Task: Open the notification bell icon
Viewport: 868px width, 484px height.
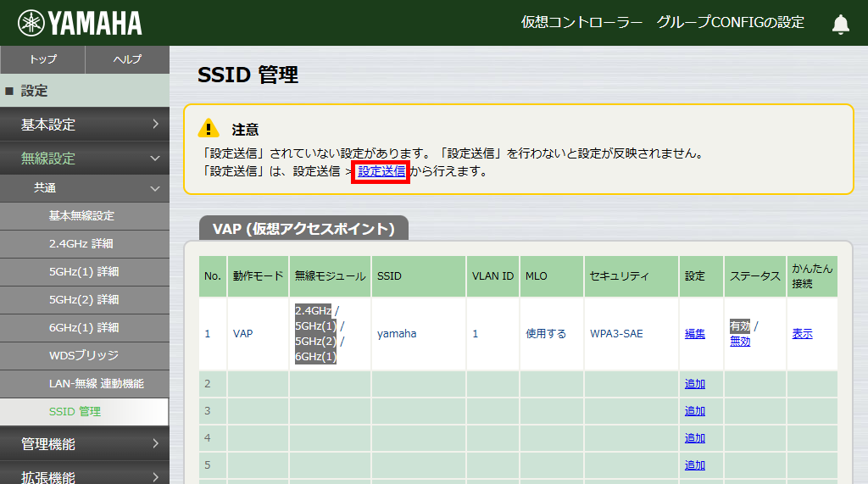Action: pyautogui.click(x=840, y=24)
